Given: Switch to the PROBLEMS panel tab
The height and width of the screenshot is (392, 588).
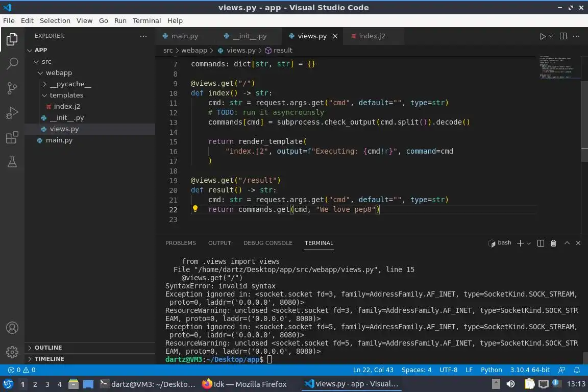Looking at the screenshot, I should (x=180, y=243).
